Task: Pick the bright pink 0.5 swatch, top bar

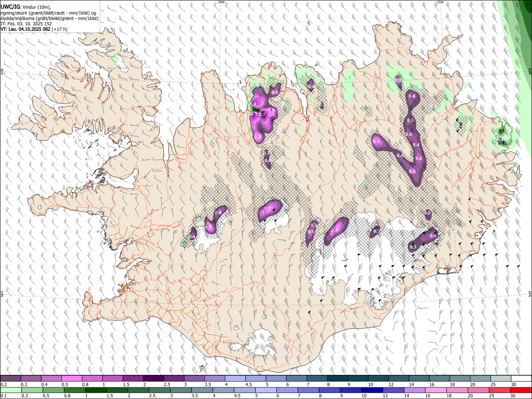Action: (72, 379)
